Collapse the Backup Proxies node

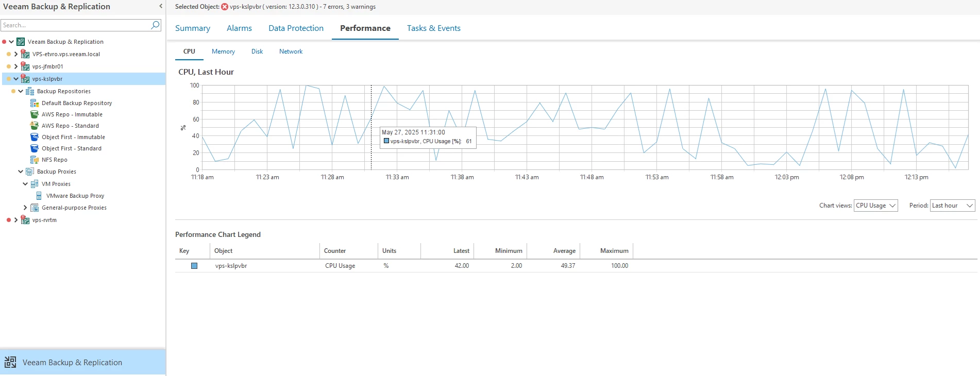tap(21, 172)
